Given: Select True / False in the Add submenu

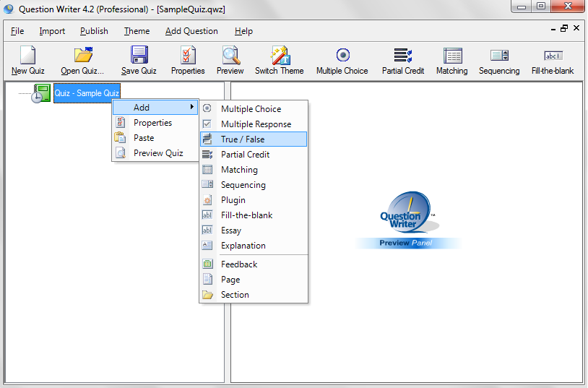Looking at the screenshot, I should pyautogui.click(x=254, y=139).
